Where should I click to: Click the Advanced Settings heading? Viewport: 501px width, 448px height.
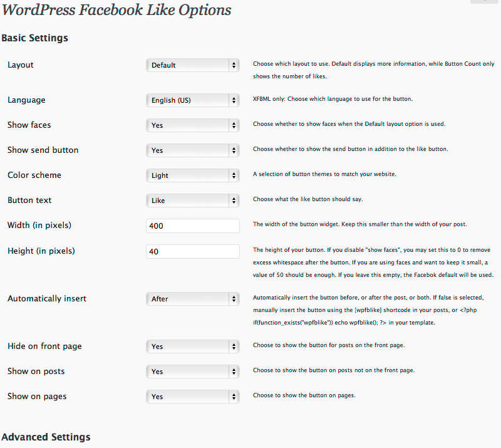[x=46, y=437]
